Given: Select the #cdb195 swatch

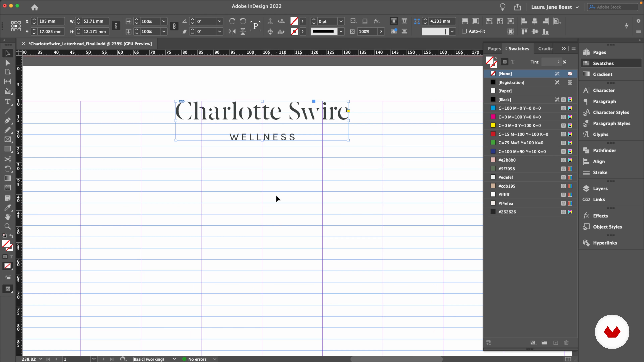Looking at the screenshot, I should (x=530, y=186).
